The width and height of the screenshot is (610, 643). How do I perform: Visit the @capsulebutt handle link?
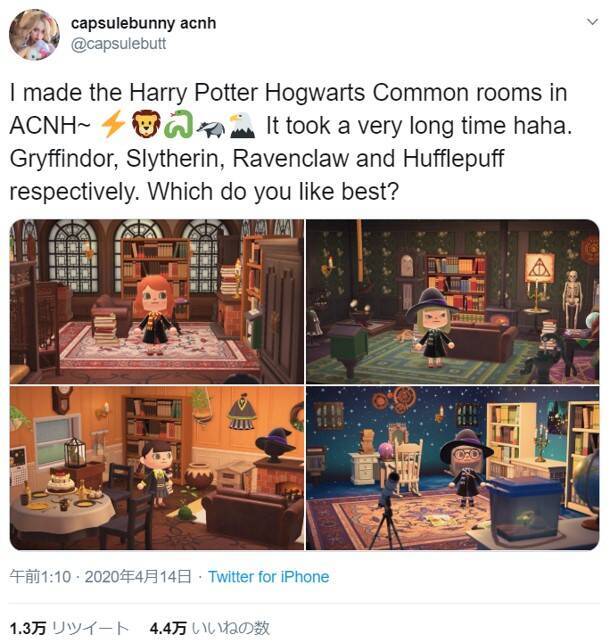(118, 44)
